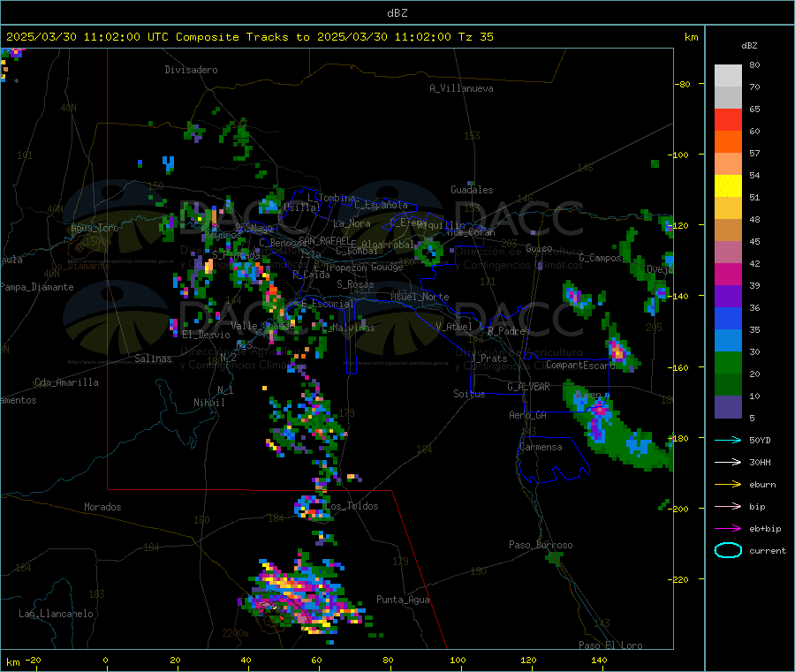The width and height of the screenshot is (795, 672).
Task: Click the eburn yellow arrow legend icon
Action: (728, 485)
